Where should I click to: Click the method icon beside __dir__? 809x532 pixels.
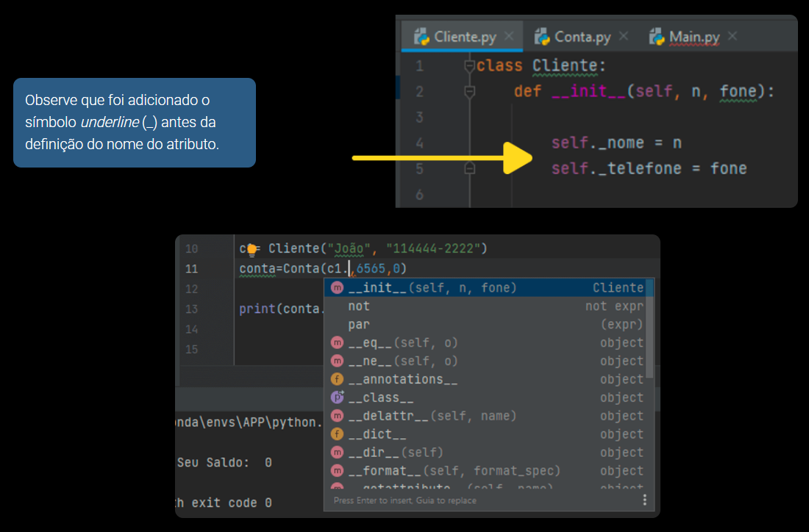click(x=337, y=453)
